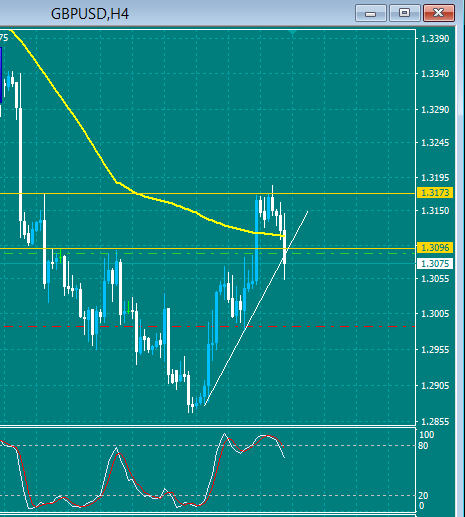The width and height of the screenshot is (465, 517).
Task: Click the 1.3075 current price label
Action: (x=435, y=264)
